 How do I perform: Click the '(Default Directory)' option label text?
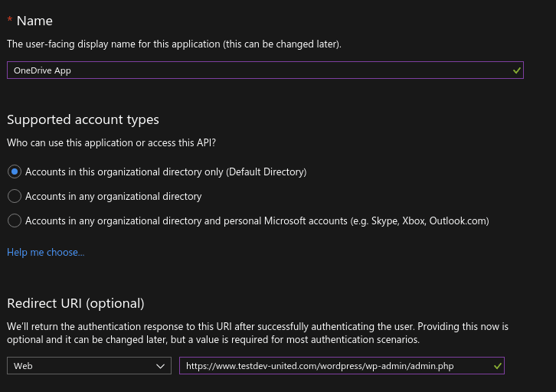coord(266,172)
